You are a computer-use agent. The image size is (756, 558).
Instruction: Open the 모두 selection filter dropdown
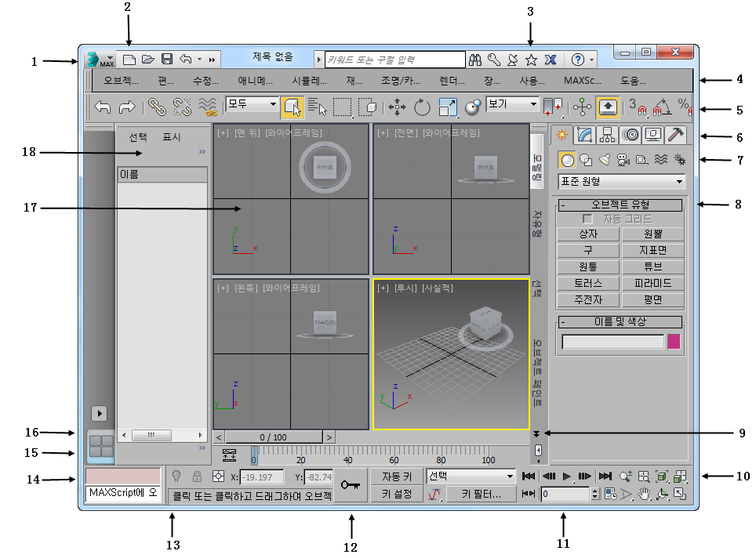point(252,103)
